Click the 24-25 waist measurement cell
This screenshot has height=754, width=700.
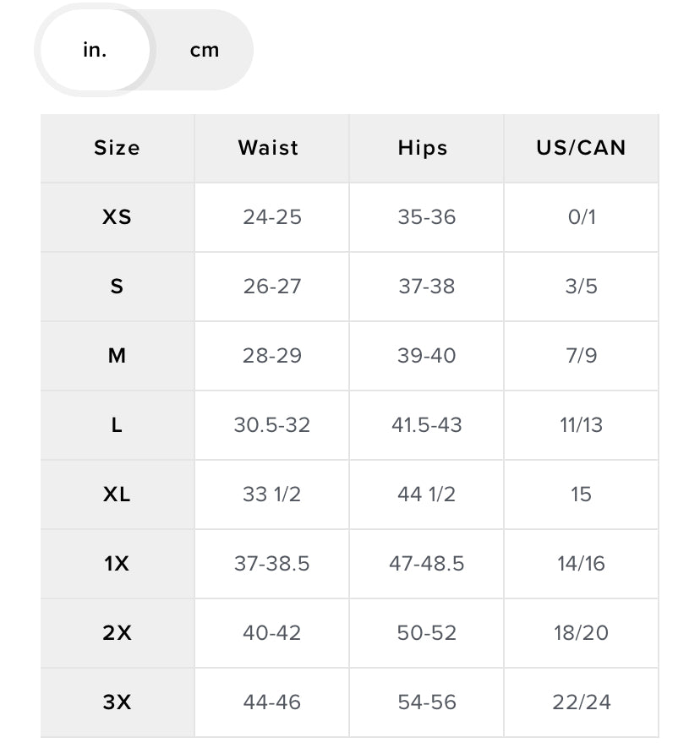tap(272, 217)
